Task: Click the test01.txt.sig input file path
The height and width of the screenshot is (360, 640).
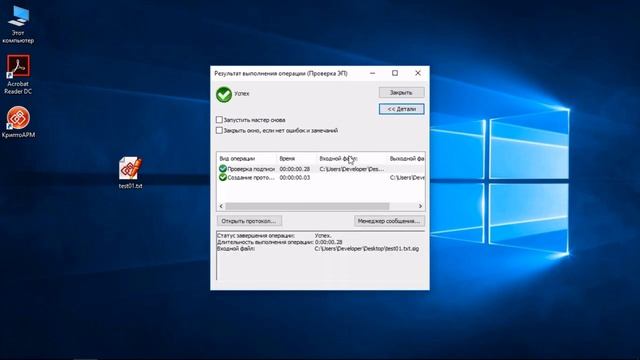Action: click(x=367, y=249)
